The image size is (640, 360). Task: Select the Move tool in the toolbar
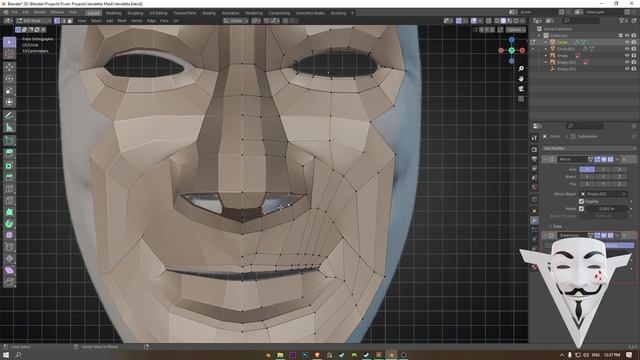pyautogui.click(x=9, y=67)
